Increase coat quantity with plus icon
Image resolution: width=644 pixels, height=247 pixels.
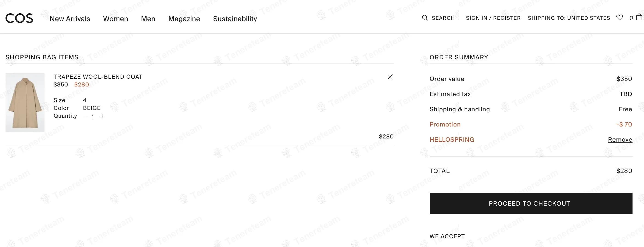click(102, 116)
